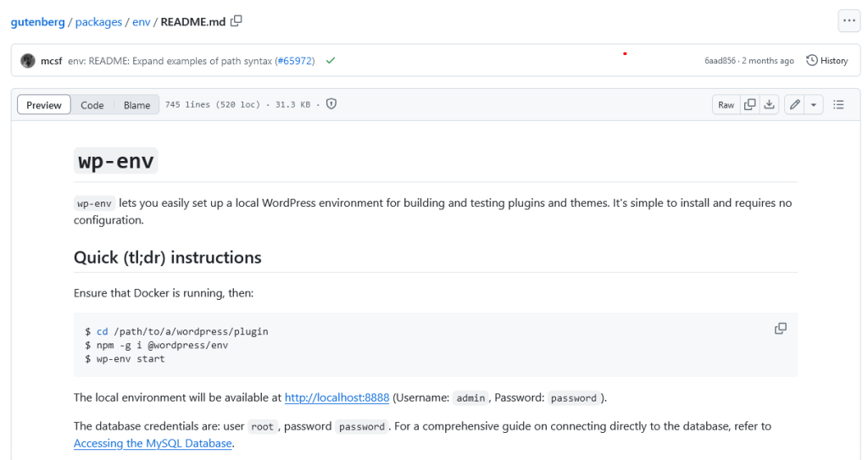The height and width of the screenshot is (460, 868).
Task: Expand the edit options dropdown arrow
Action: 814,104
